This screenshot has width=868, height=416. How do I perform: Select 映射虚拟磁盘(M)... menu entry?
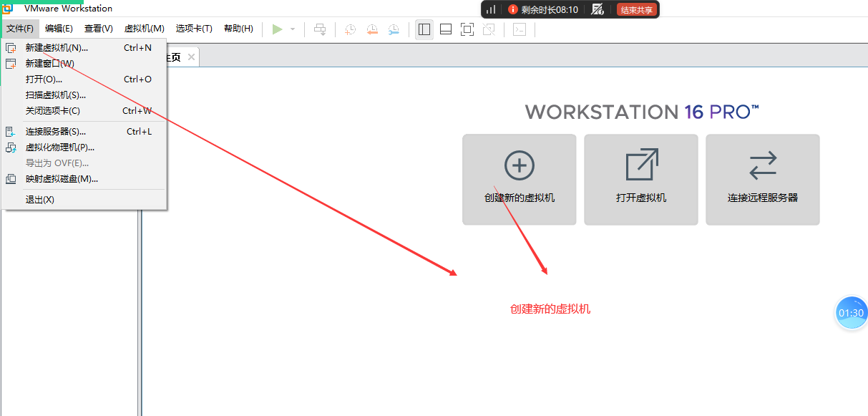(84, 179)
